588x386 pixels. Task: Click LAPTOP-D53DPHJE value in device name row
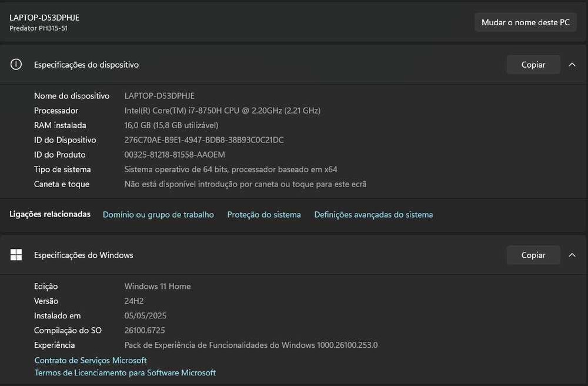(159, 96)
